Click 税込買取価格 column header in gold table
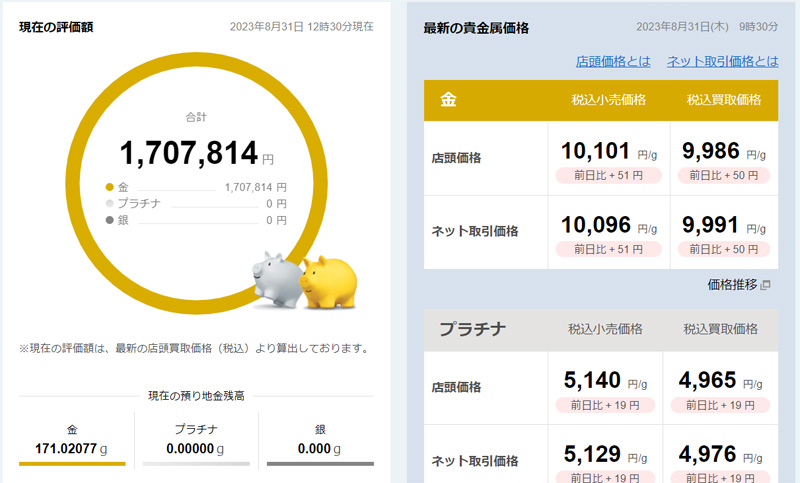The width and height of the screenshot is (800, 483). pos(724,100)
